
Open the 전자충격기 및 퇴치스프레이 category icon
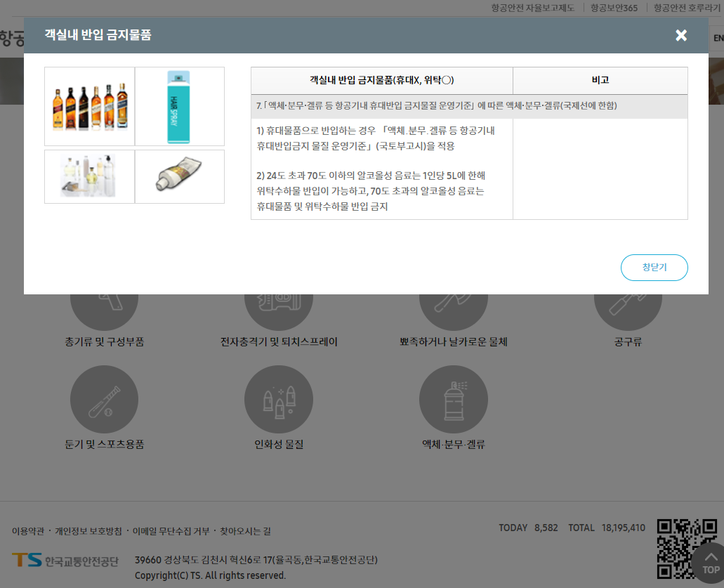coord(279,309)
